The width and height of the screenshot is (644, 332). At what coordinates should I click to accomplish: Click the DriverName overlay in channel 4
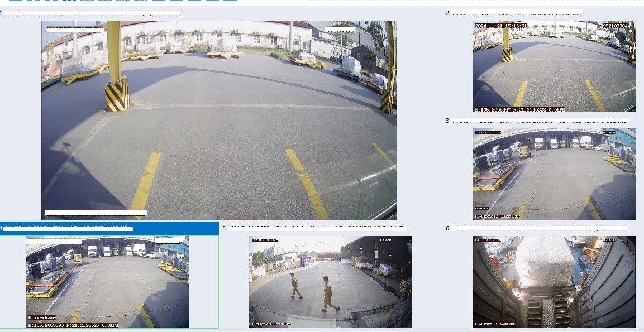click(42, 317)
